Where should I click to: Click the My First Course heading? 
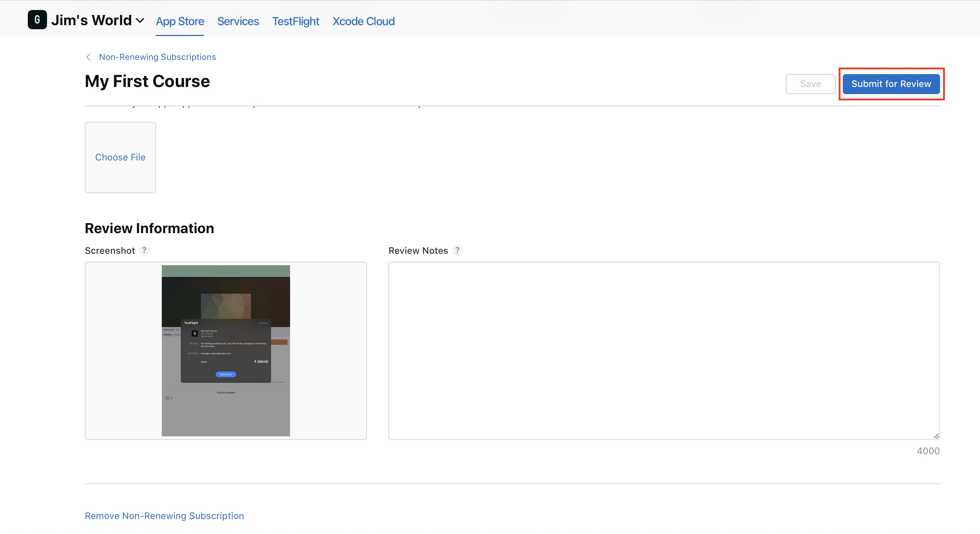147,81
